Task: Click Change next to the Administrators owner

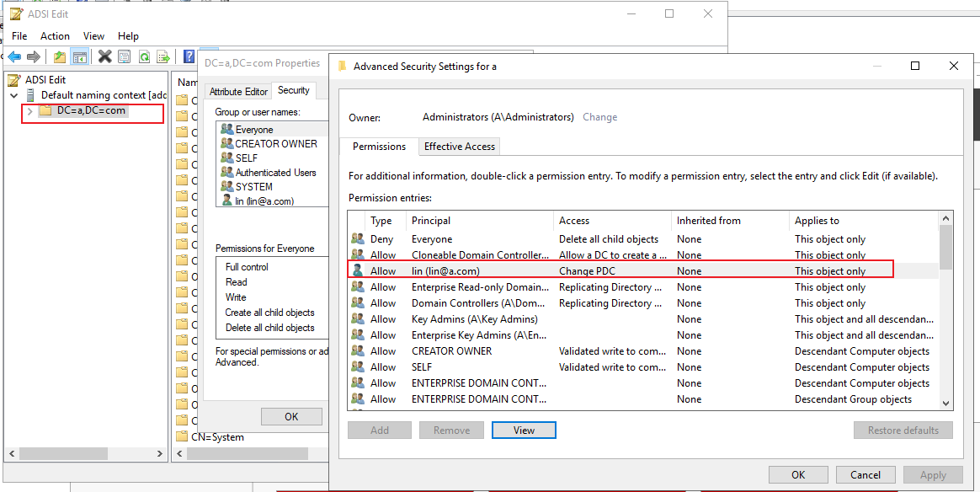Action: [x=599, y=117]
